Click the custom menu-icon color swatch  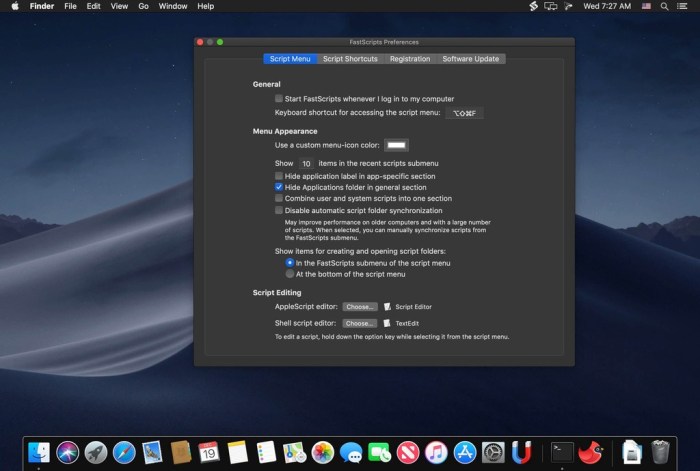point(397,146)
